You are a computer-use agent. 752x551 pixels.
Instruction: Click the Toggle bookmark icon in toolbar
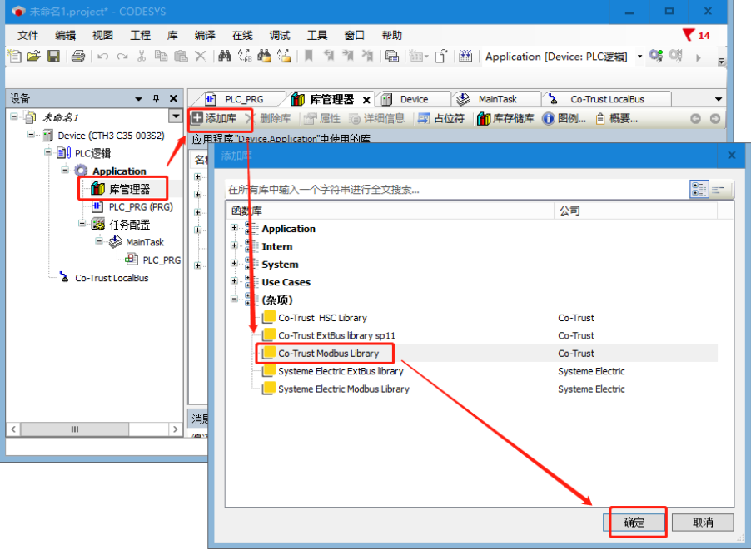click(309, 56)
